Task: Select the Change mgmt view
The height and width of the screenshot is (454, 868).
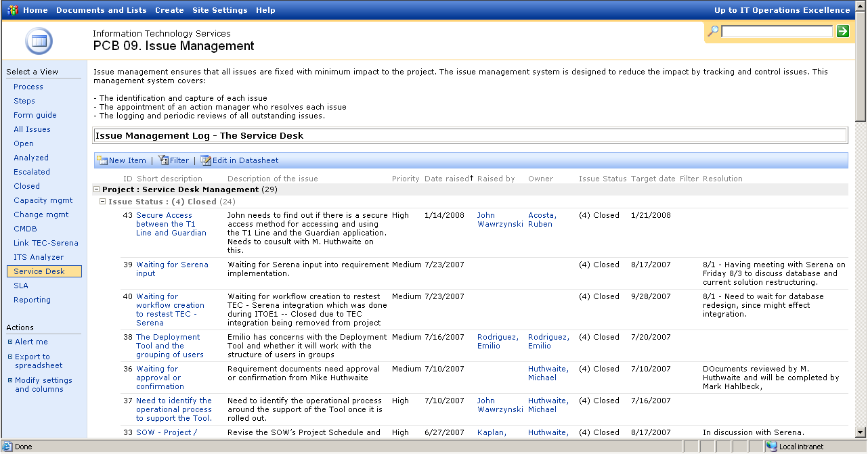Action: pos(41,214)
